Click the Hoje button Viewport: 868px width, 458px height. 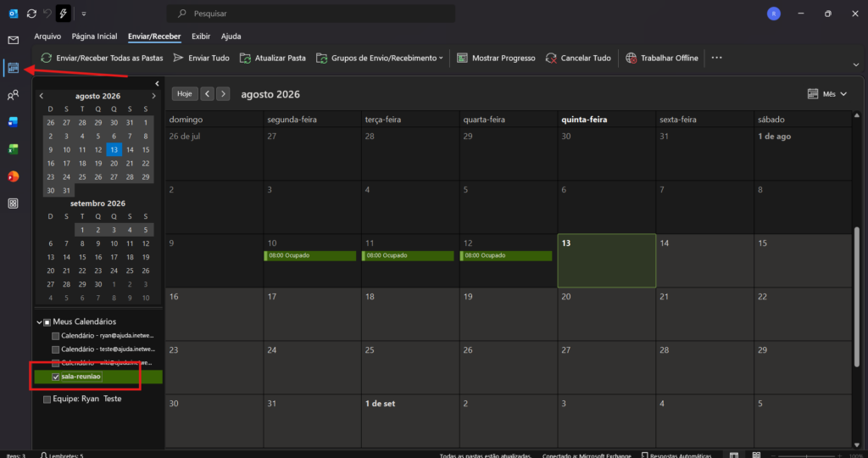pyautogui.click(x=184, y=93)
